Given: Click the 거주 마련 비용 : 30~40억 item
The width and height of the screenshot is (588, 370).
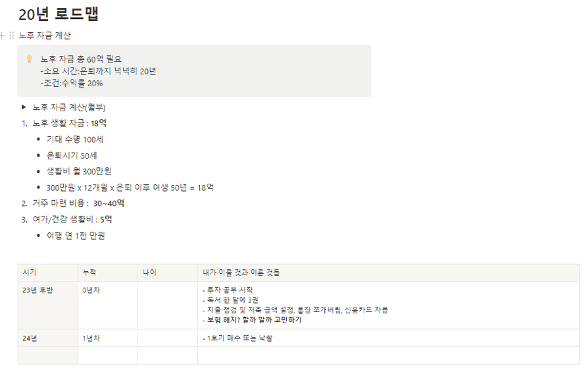Looking at the screenshot, I should (x=78, y=203).
